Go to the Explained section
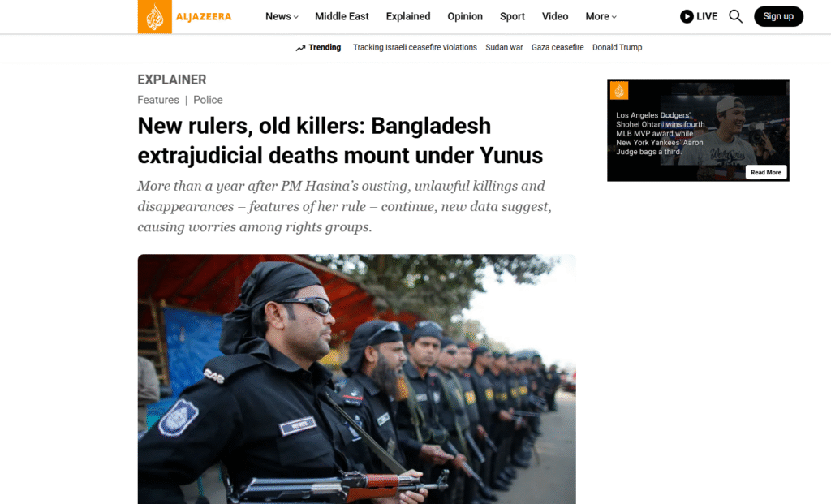The image size is (831, 504). coord(408,16)
